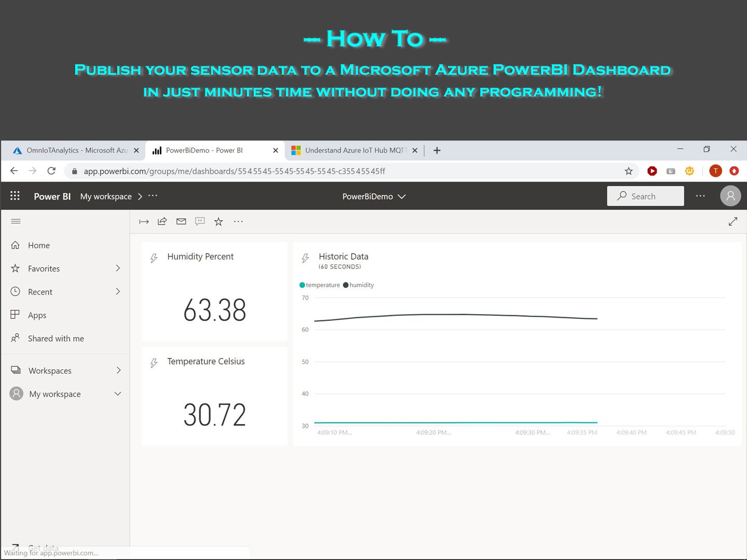Enter full screen mode for the dashboard

pyautogui.click(x=732, y=221)
